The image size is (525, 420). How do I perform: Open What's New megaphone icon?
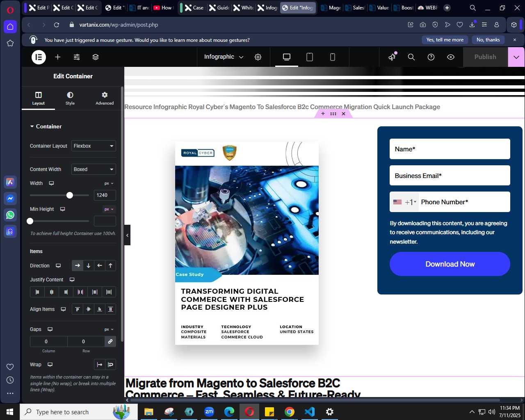tap(392, 57)
